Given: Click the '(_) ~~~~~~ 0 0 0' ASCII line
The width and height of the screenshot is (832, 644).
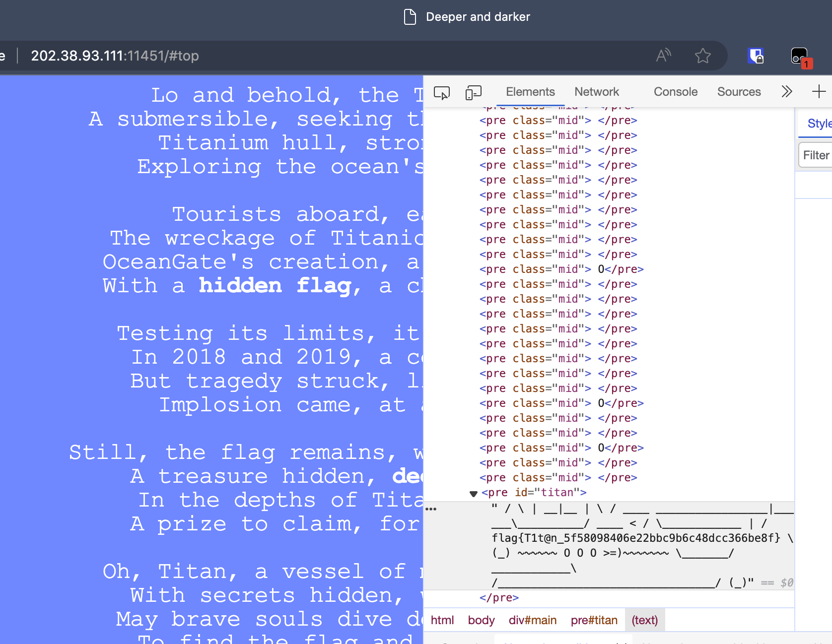Looking at the screenshot, I should pos(613,553).
